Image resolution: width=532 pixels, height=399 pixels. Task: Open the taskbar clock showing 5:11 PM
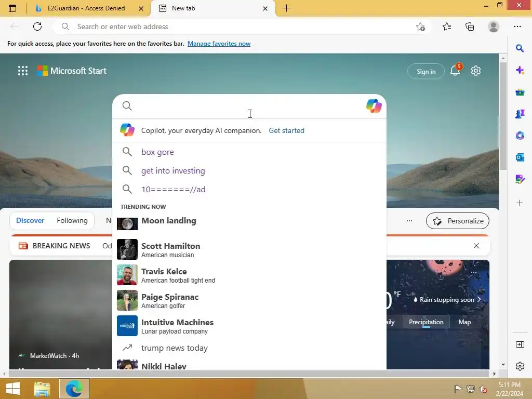(509, 389)
